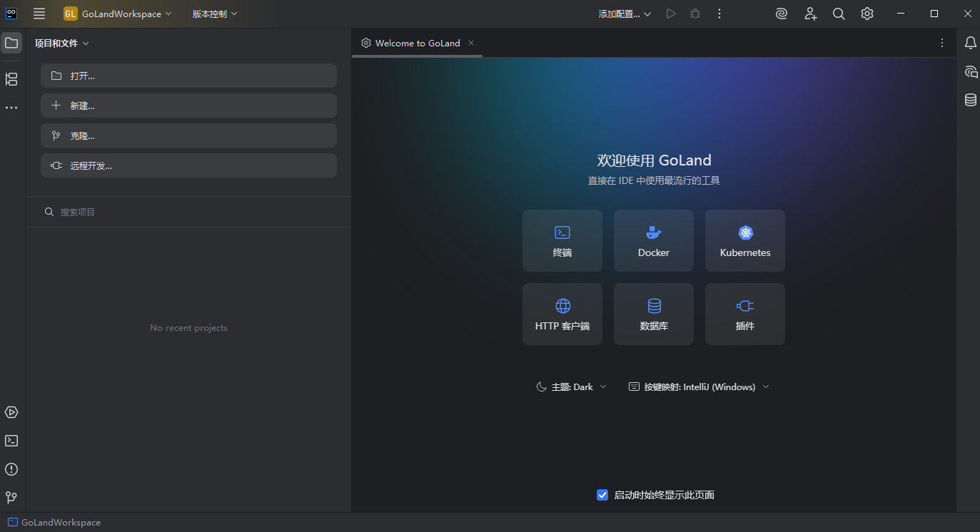Click GoLandWorkspace in the status bar
This screenshot has width=980, height=532.
54,522
